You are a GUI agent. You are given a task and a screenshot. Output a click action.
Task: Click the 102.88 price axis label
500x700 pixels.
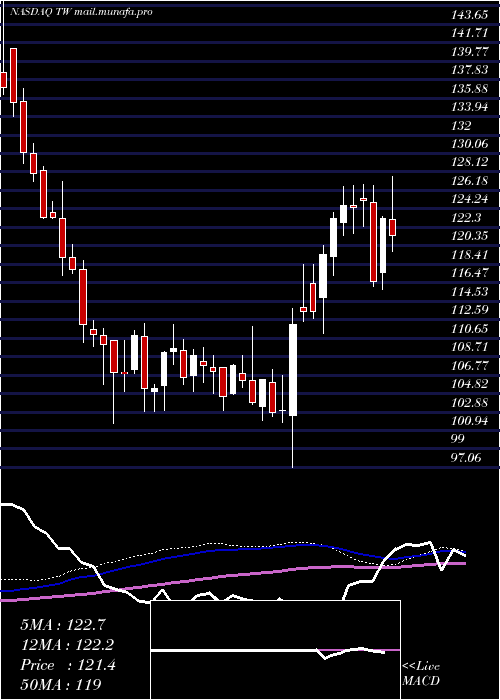click(x=471, y=403)
